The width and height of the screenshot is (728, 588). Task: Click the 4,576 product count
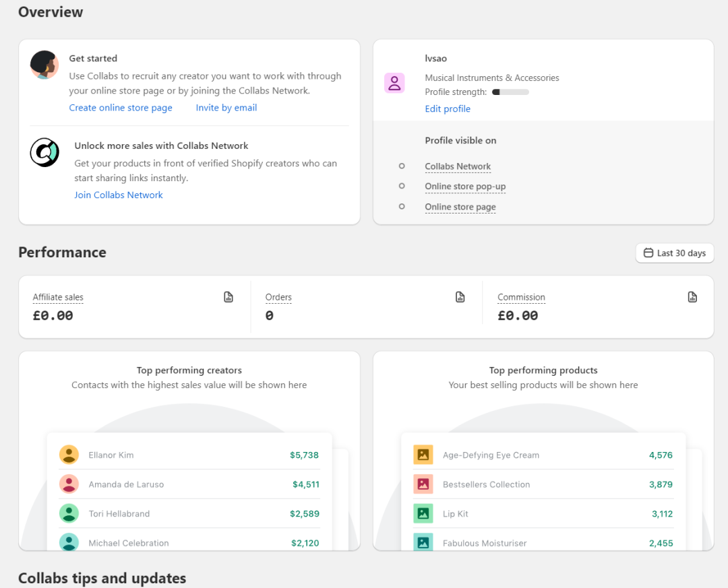[x=661, y=455]
